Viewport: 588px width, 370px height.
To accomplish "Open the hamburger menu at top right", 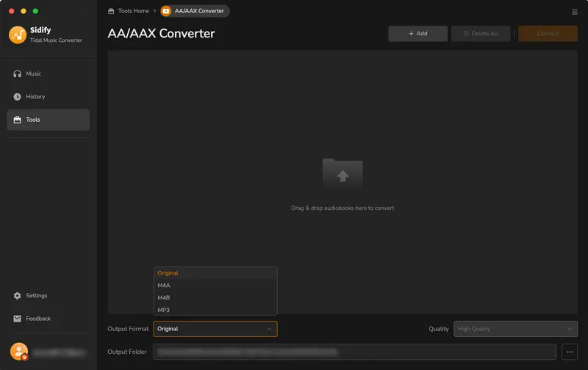I will click(x=575, y=12).
